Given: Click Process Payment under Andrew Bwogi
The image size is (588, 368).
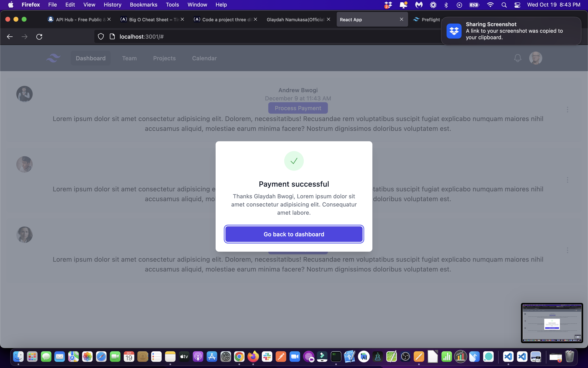Looking at the screenshot, I should (x=298, y=108).
